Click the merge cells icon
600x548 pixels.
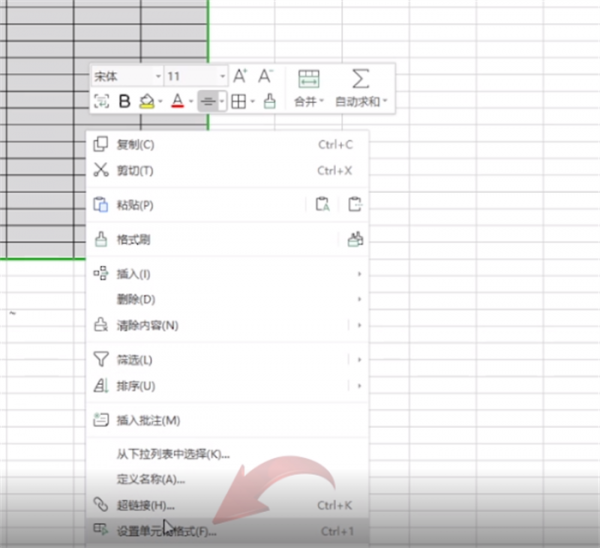(308, 80)
